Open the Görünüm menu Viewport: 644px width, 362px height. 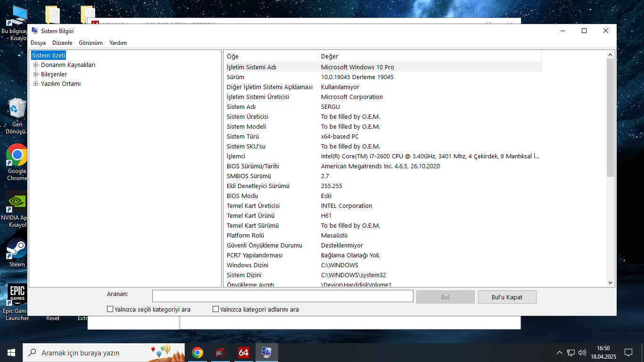point(91,43)
